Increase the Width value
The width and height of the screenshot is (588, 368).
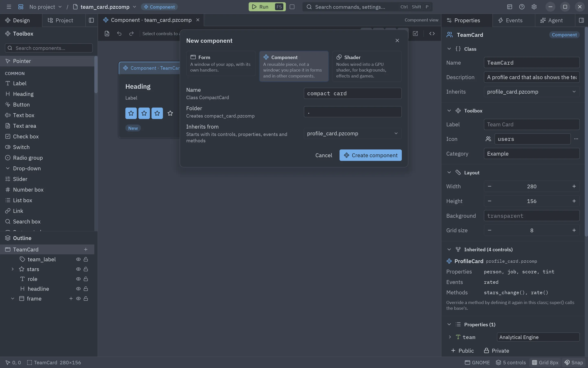pyautogui.click(x=574, y=186)
